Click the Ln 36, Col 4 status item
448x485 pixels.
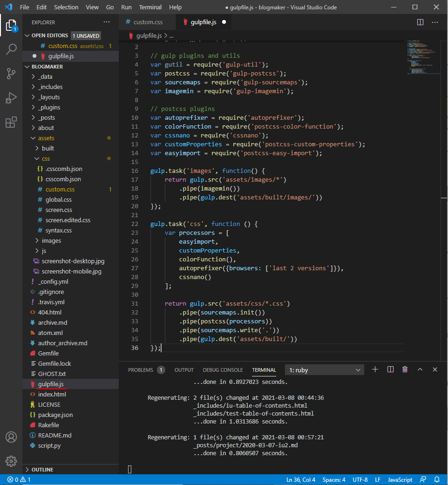click(301, 480)
